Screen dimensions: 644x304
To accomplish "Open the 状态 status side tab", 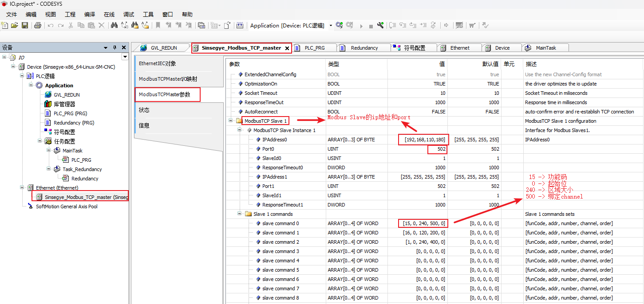I will 144,110.
